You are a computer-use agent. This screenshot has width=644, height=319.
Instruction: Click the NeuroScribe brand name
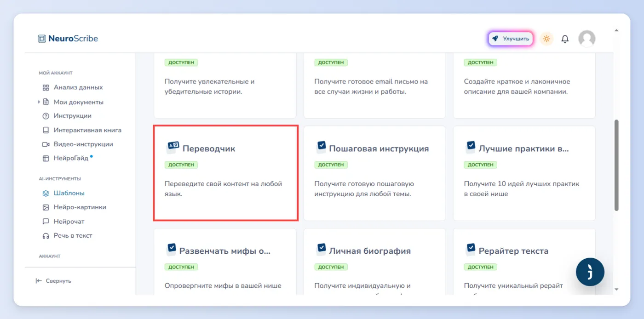point(73,39)
